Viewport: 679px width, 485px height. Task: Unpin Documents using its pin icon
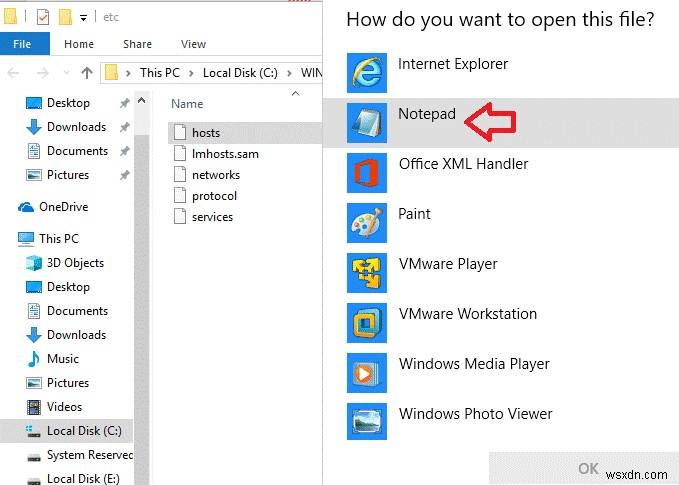pyautogui.click(x=125, y=151)
